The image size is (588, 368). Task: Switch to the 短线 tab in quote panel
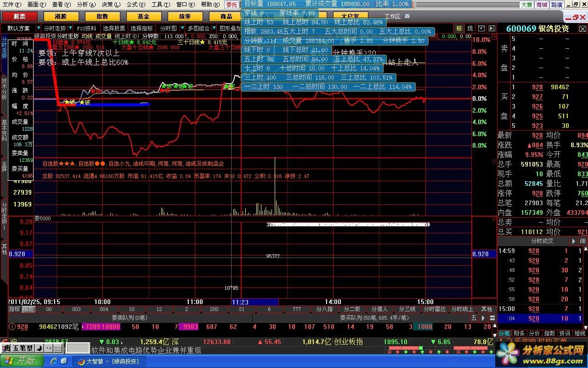point(580,333)
